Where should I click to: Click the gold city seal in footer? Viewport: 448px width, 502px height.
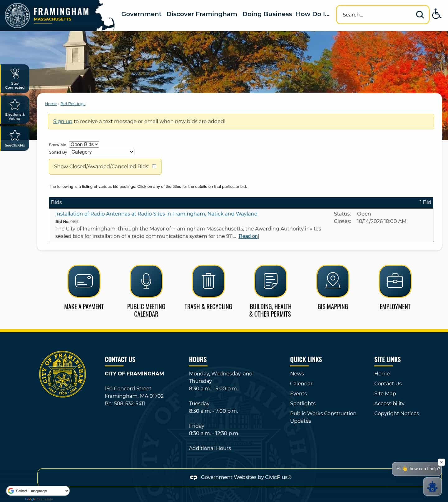[63, 374]
